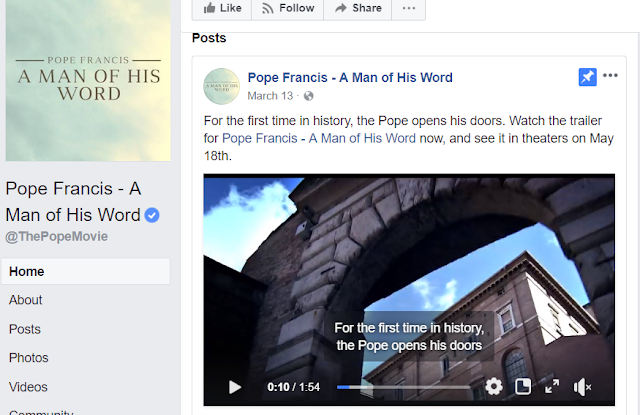Play the trailer video
640x415 pixels.
tap(235, 387)
